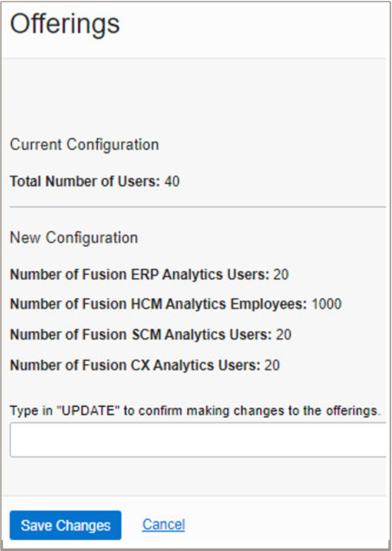
Task: Cancel the offerings update
Action: point(164,524)
